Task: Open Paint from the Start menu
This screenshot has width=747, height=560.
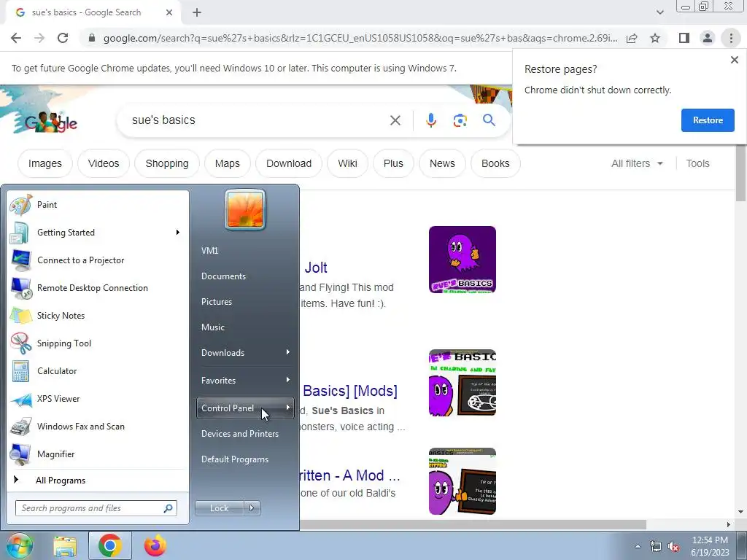Action: [x=98, y=205]
